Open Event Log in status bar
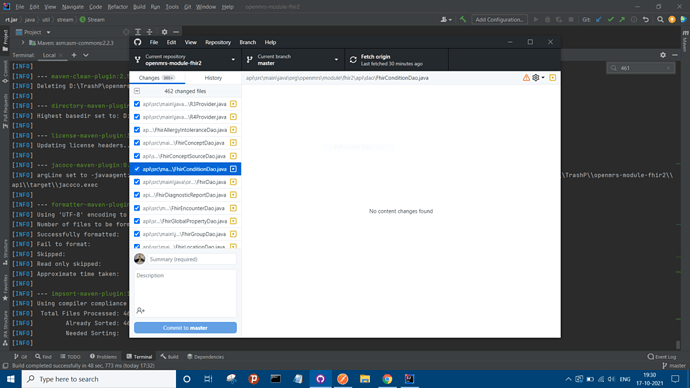This screenshot has width=690, height=388. [x=661, y=357]
